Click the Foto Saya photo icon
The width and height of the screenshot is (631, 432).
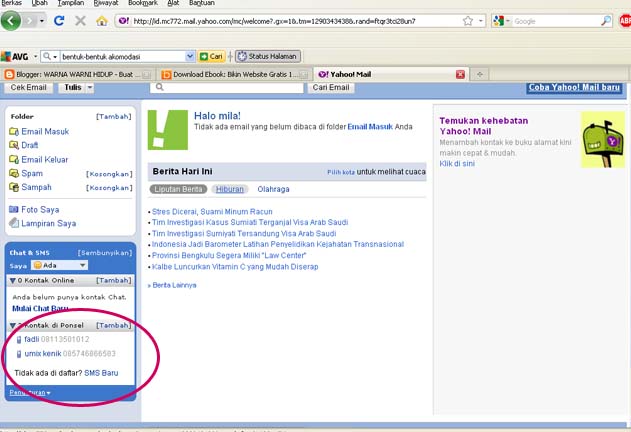click(14, 209)
